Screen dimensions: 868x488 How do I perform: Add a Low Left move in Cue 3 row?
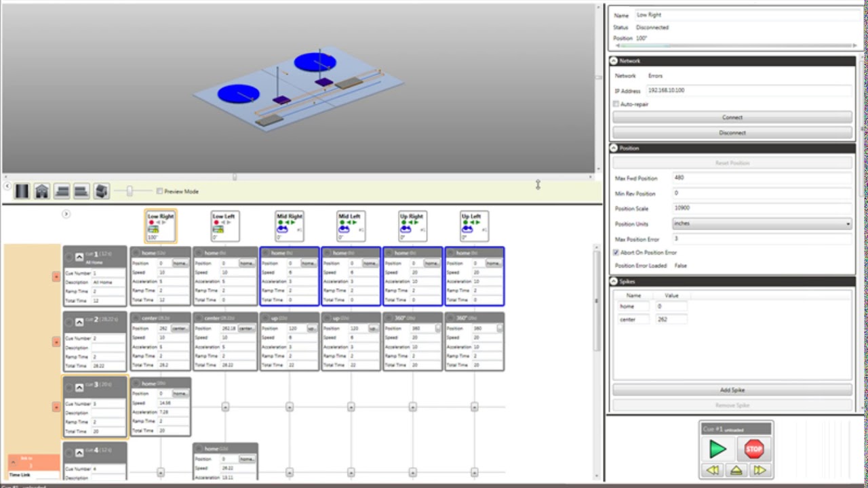[225, 407]
